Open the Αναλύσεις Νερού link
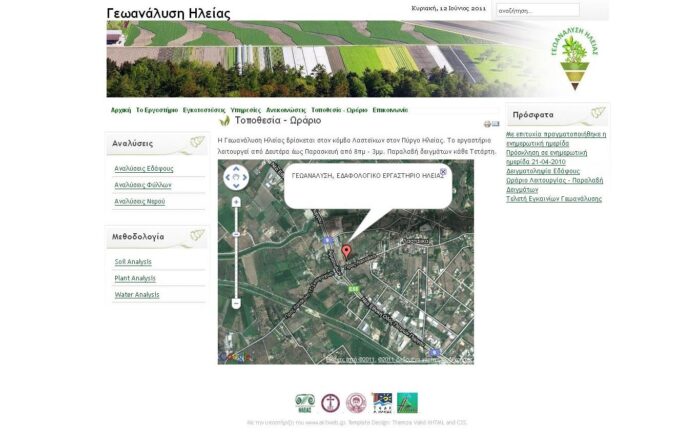700x446 pixels. pyautogui.click(x=140, y=202)
